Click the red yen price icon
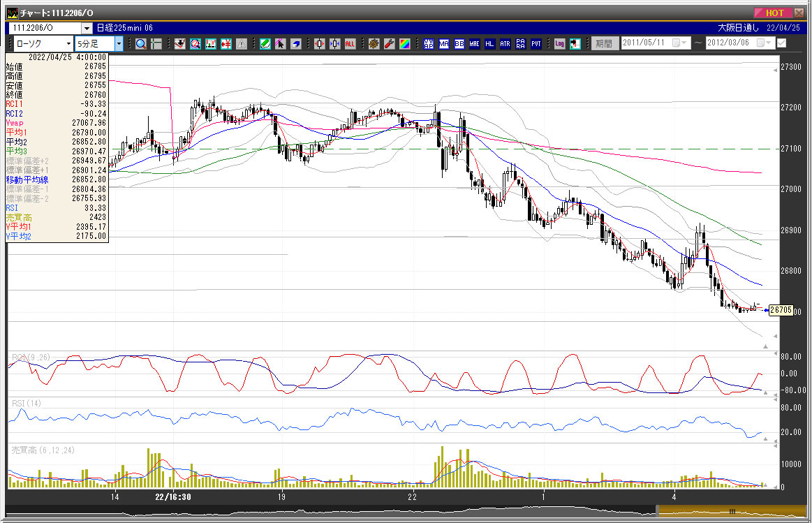 pos(226,44)
